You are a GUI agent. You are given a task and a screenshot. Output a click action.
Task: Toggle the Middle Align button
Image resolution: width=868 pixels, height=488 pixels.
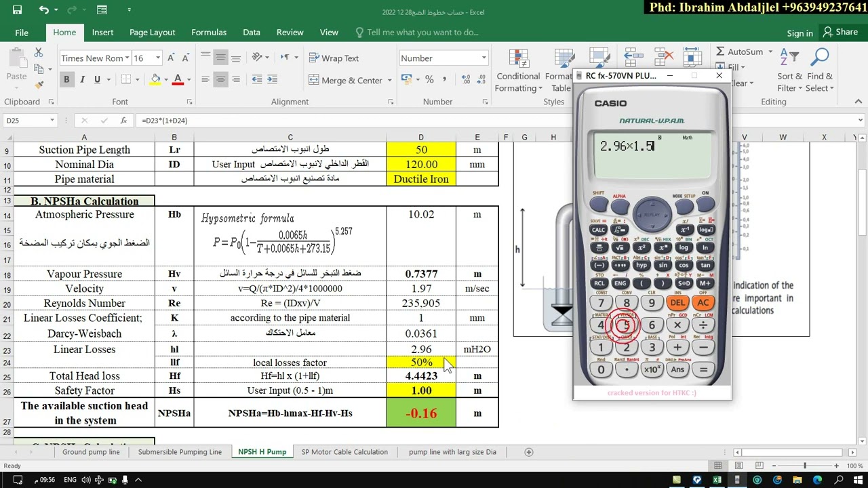[x=220, y=58]
